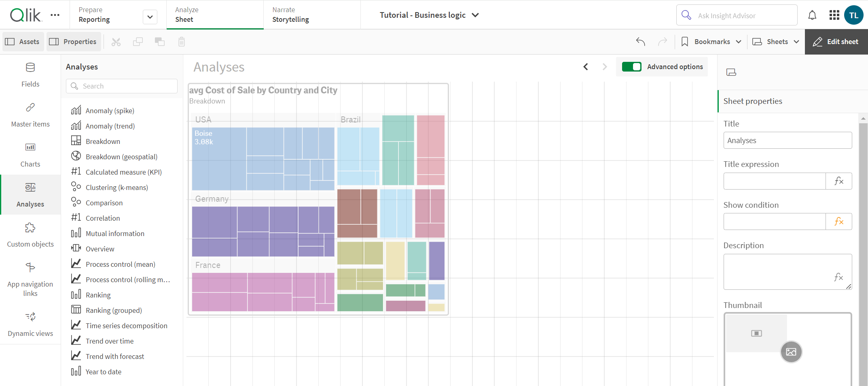Toggle the Assets panel
This screenshot has width=868, height=386.
point(22,42)
